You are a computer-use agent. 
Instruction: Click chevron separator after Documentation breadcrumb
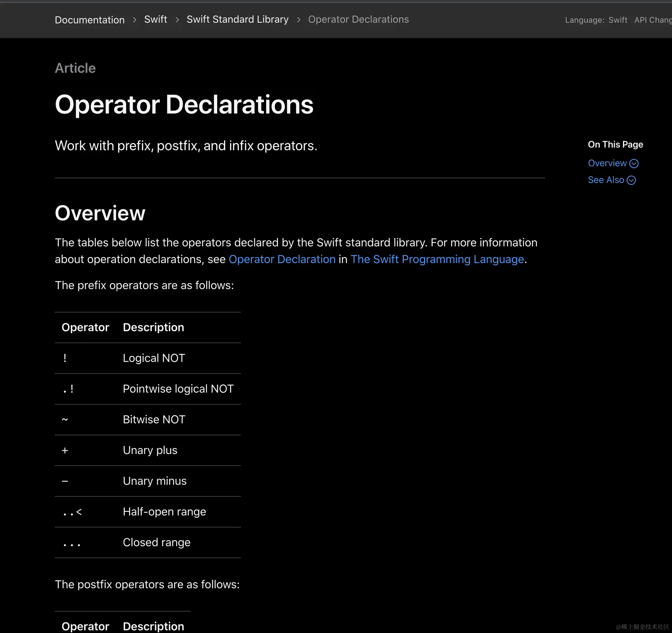[x=134, y=20]
